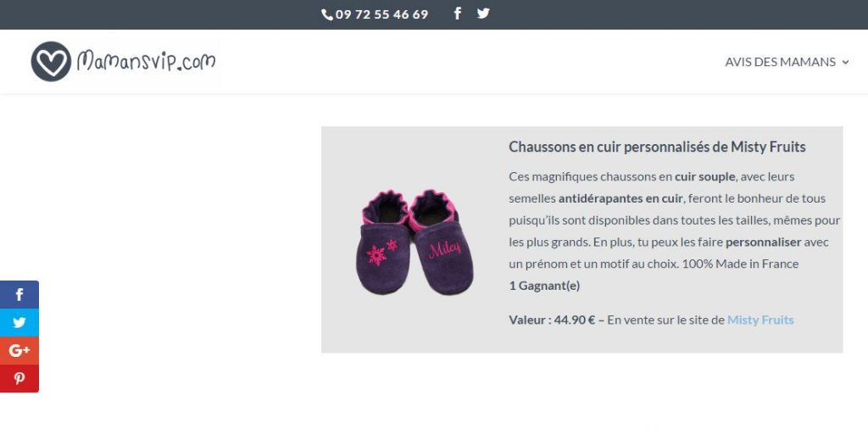Call the number 09 72 55 46 69
Image resolution: width=868 pixels, height=434 pixels.
pyautogui.click(x=382, y=14)
